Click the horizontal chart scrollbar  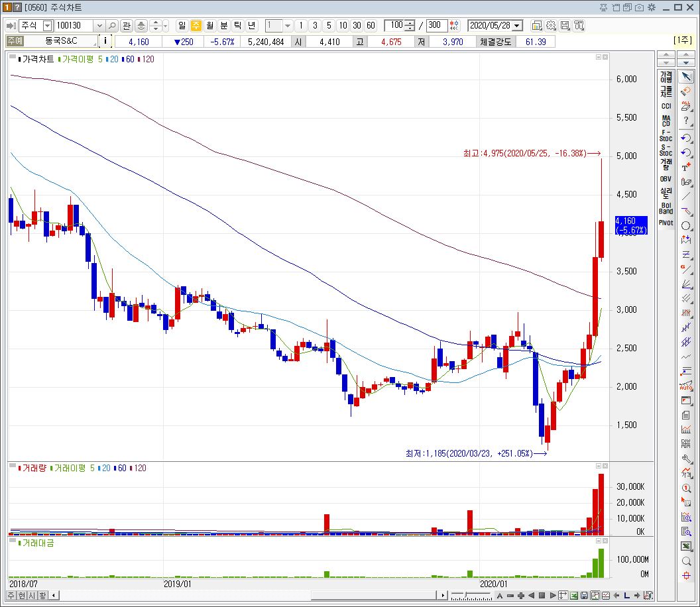tap(373, 595)
